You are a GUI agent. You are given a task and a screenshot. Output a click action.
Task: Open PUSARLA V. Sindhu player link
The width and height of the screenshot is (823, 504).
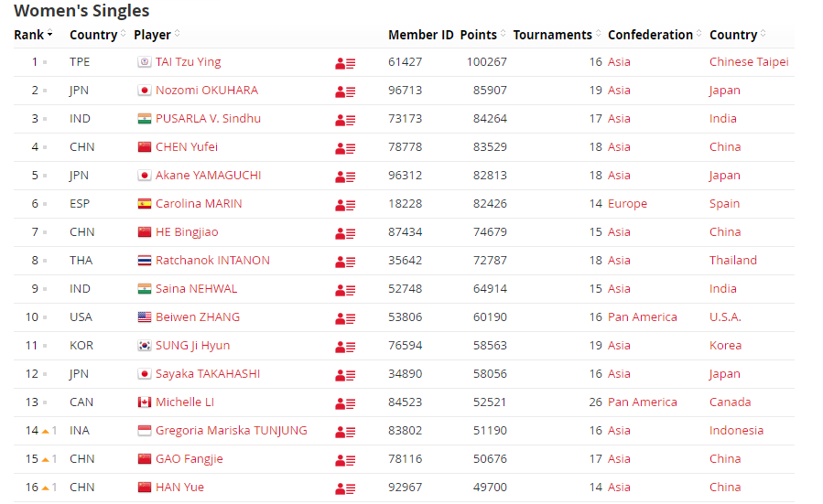click(208, 119)
